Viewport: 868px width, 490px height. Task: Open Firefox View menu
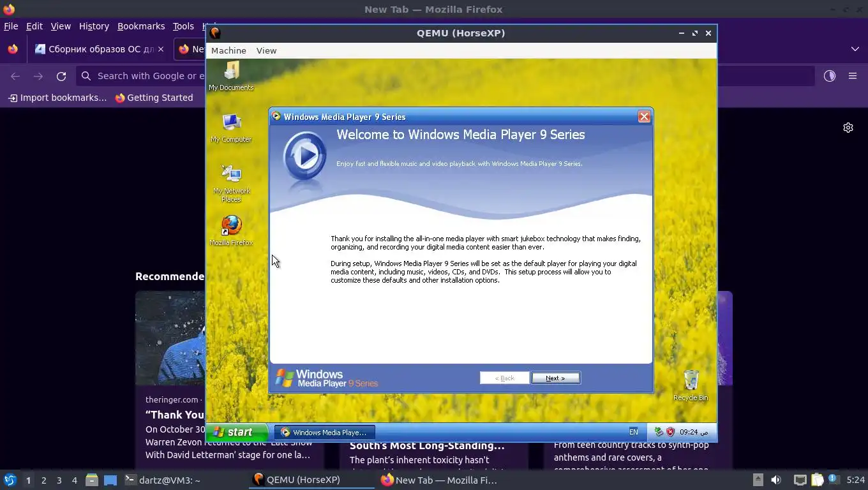pyautogui.click(x=61, y=26)
